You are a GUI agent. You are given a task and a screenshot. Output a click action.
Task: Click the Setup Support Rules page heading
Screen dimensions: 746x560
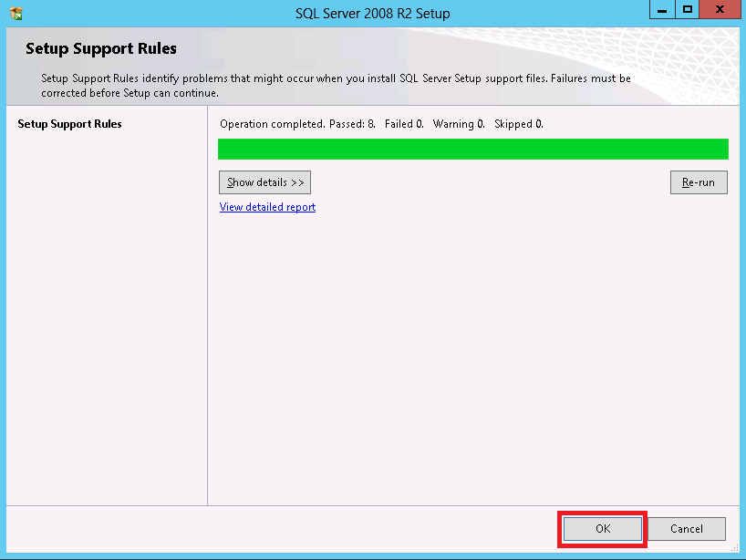point(101,48)
